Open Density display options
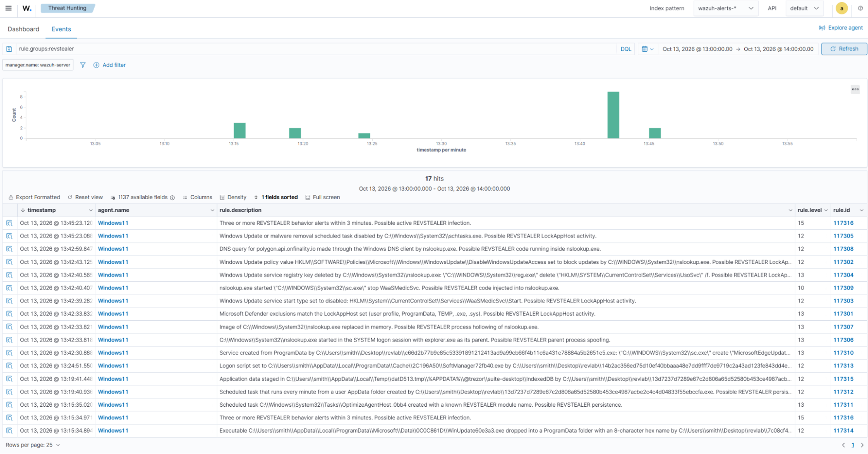868x454 pixels. coord(233,197)
